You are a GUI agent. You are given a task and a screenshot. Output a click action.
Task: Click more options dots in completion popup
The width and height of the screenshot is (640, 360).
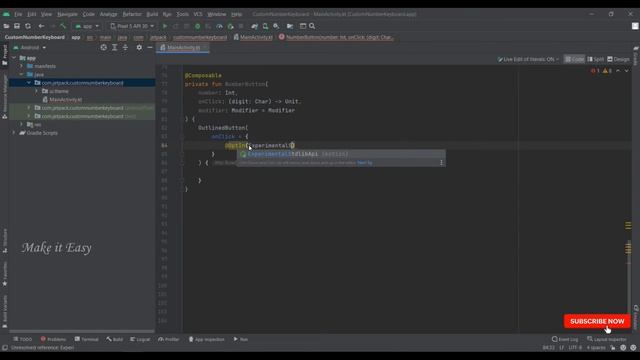441,162
